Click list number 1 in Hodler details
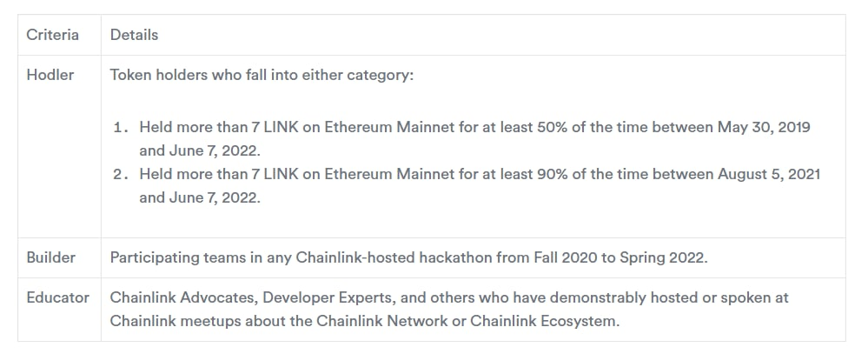 [120, 127]
